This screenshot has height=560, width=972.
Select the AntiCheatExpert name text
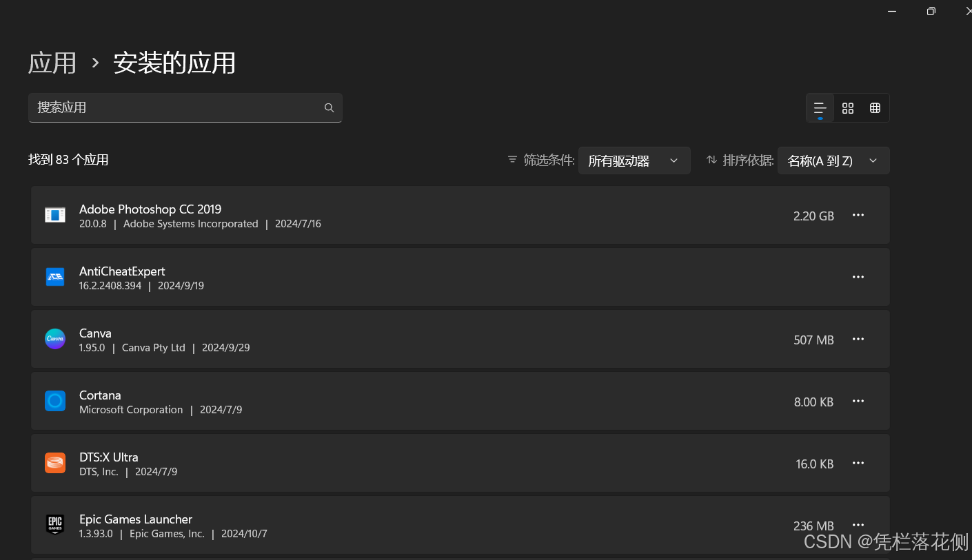pyautogui.click(x=122, y=271)
